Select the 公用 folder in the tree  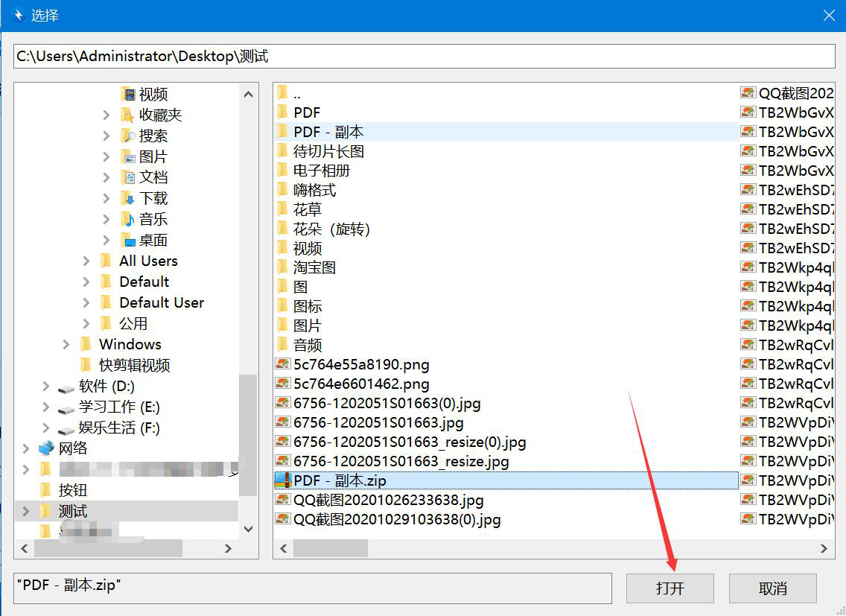coord(133,323)
